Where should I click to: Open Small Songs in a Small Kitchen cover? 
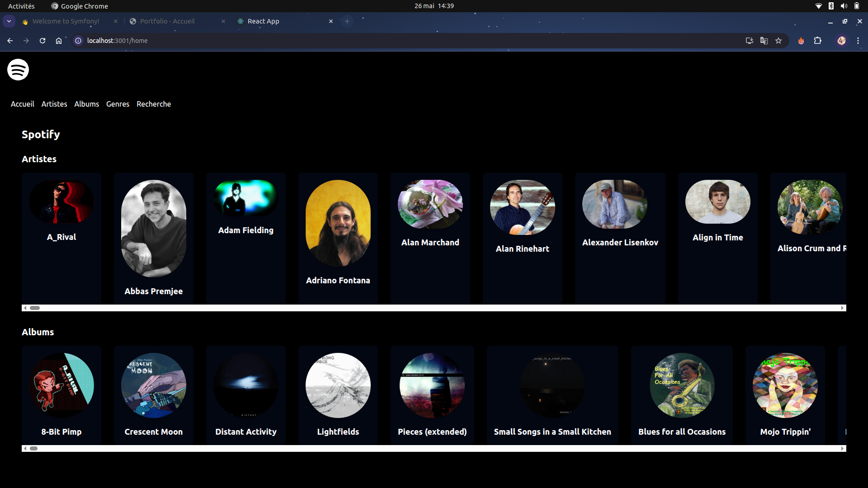coord(552,385)
